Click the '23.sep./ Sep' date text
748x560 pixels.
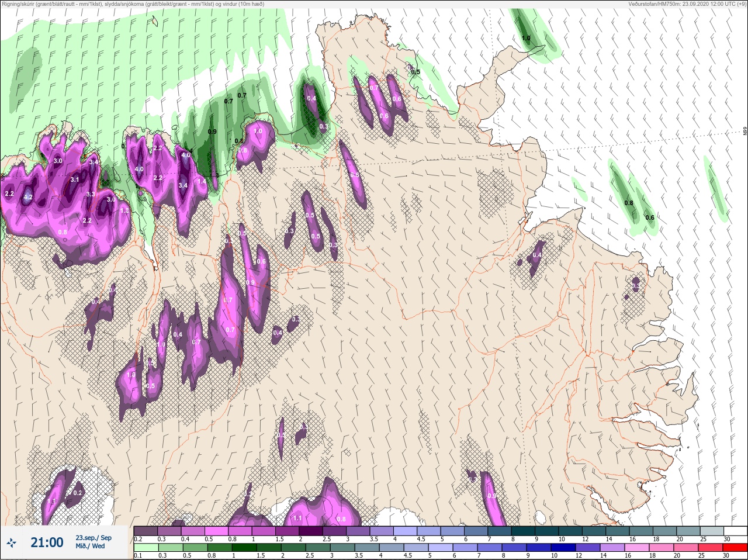[x=93, y=538]
